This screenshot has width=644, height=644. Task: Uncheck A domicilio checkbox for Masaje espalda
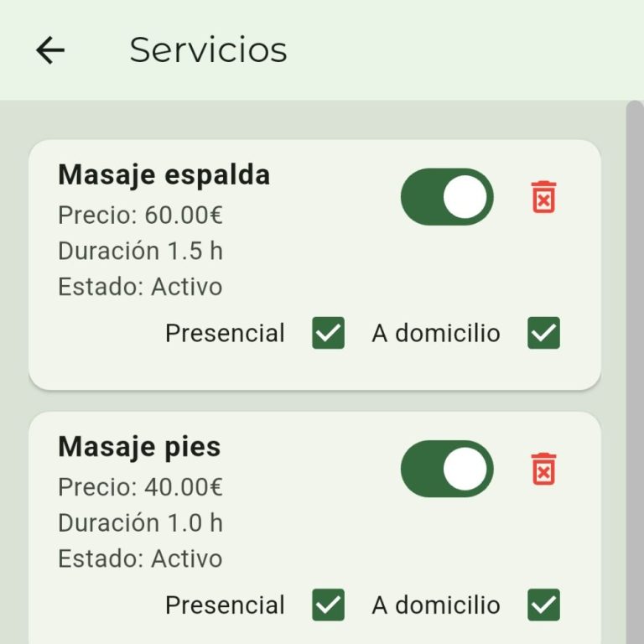[543, 334]
